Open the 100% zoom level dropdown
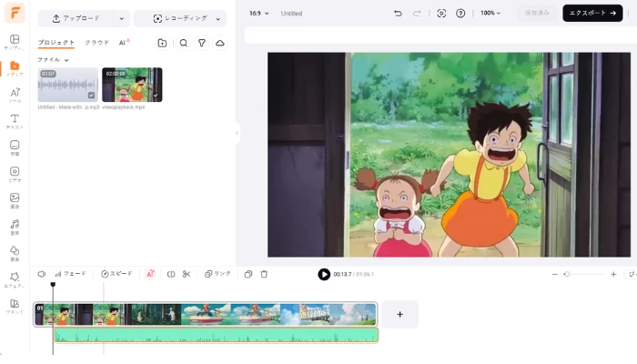637x364 pixels. [490, 13]
